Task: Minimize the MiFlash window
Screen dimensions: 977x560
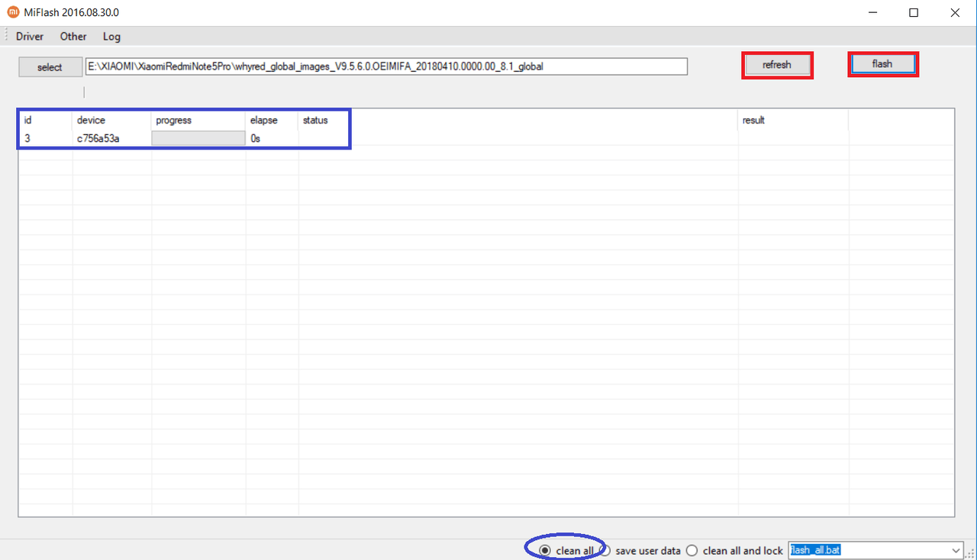Action: click(872, 12)
